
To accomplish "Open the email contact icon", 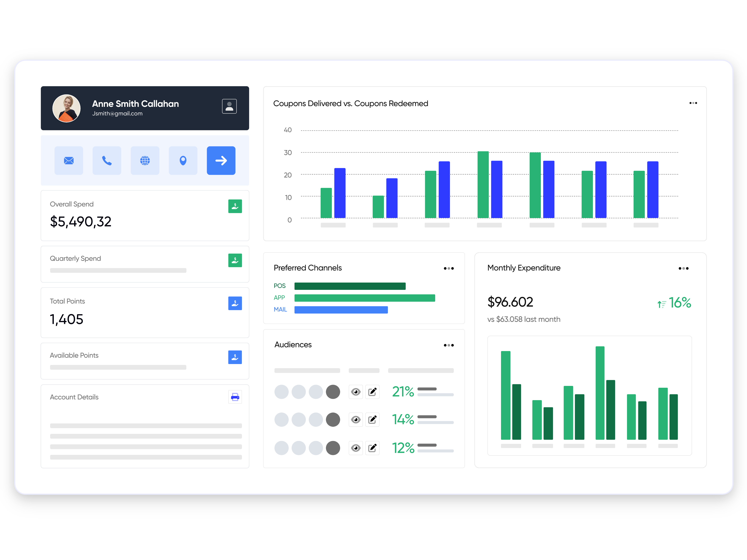I will [69, 161].
